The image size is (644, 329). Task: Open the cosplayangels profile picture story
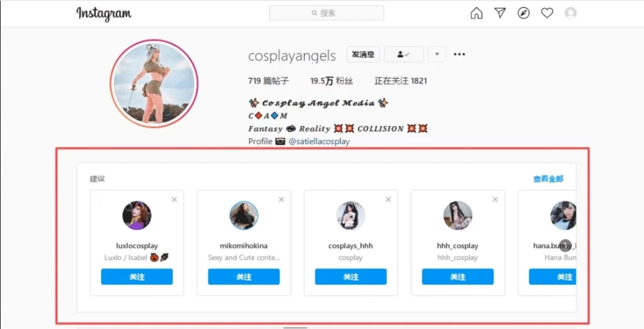(x=154, y=84)
